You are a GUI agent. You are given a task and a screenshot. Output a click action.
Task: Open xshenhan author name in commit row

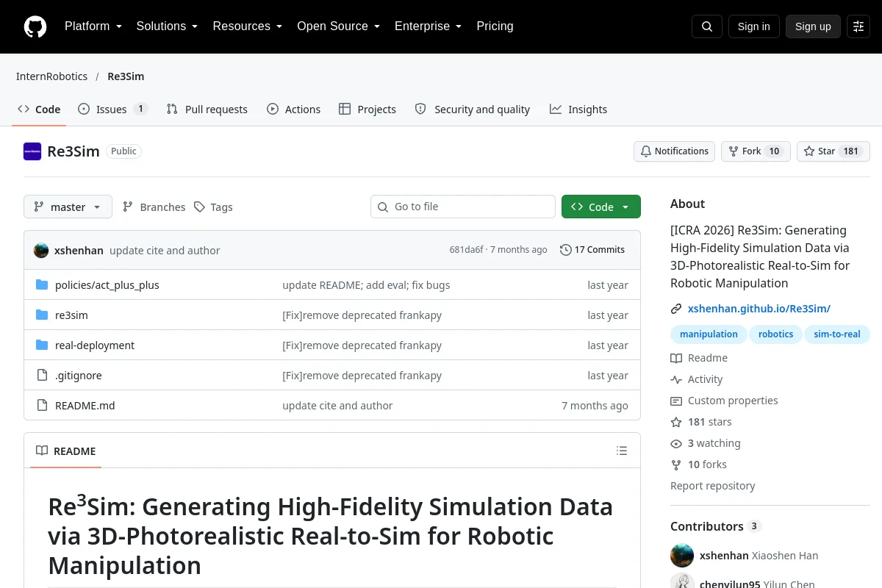[79, 251]
